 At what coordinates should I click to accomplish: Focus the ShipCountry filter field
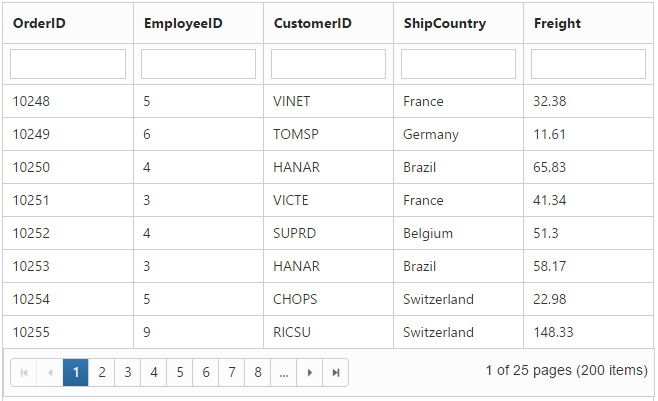(458, 64)
